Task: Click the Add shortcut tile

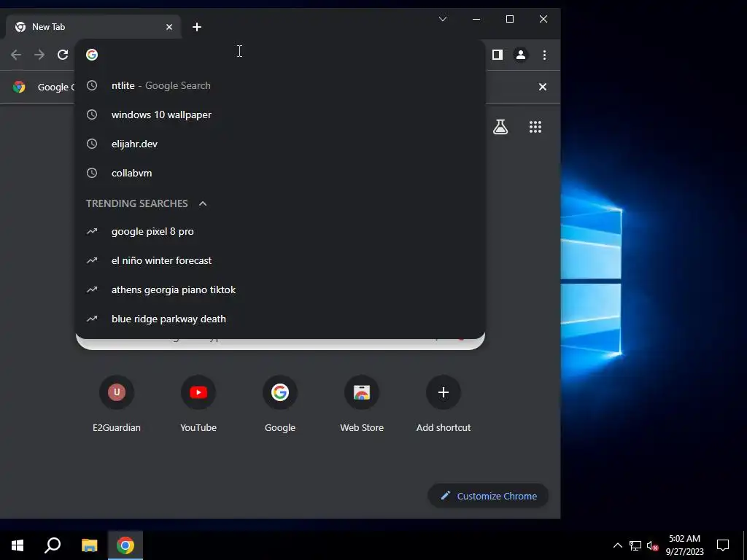Action: pos(444,404)
